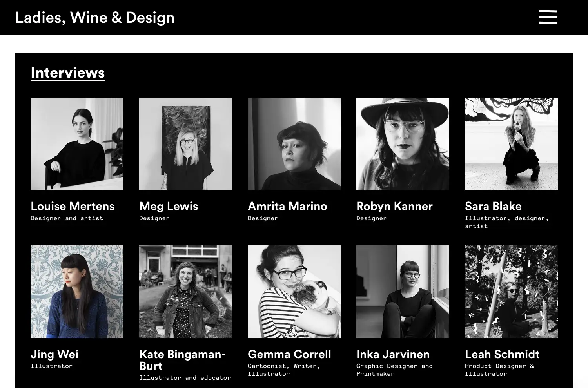Screen dimensions: 588x388
Task: Click the Louise Mertens name link
Action: coord(73,206)
